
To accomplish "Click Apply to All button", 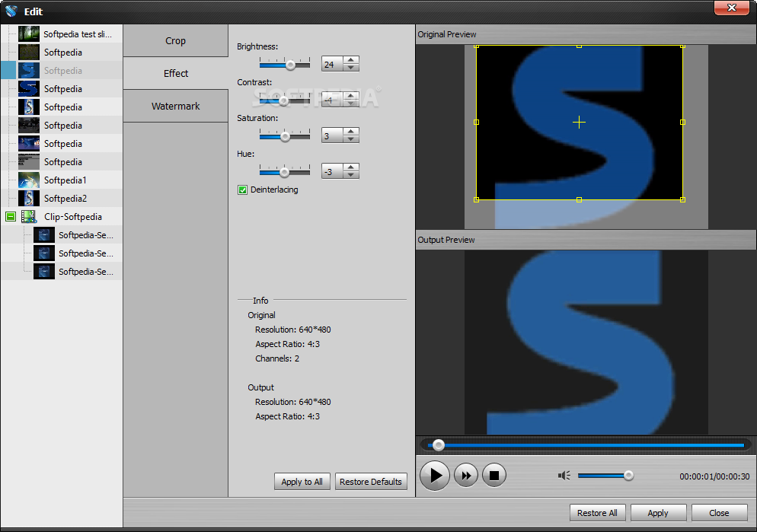I will [302, 482].
